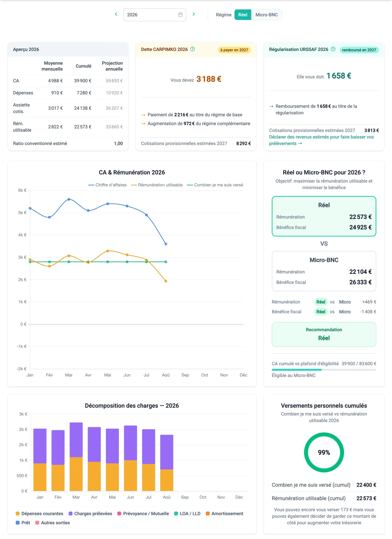Toggle the Autres sorties legend entry

click(53, 523)
